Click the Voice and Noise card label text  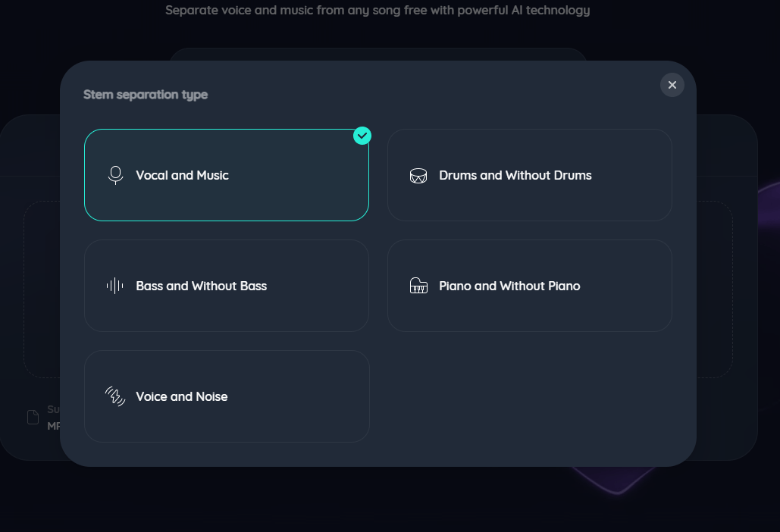click(x=181, y=396)
